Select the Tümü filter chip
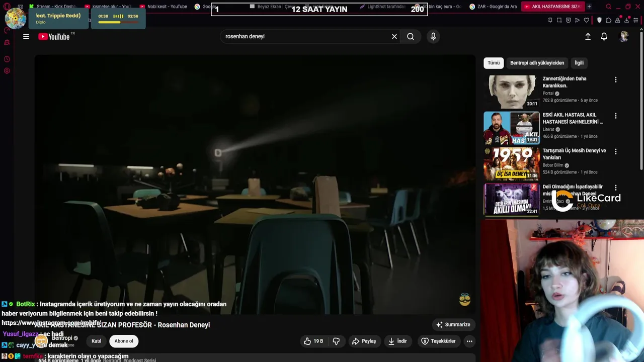Image resolution: width=644 pixels, height=362 pixels. tap(494, 63)
